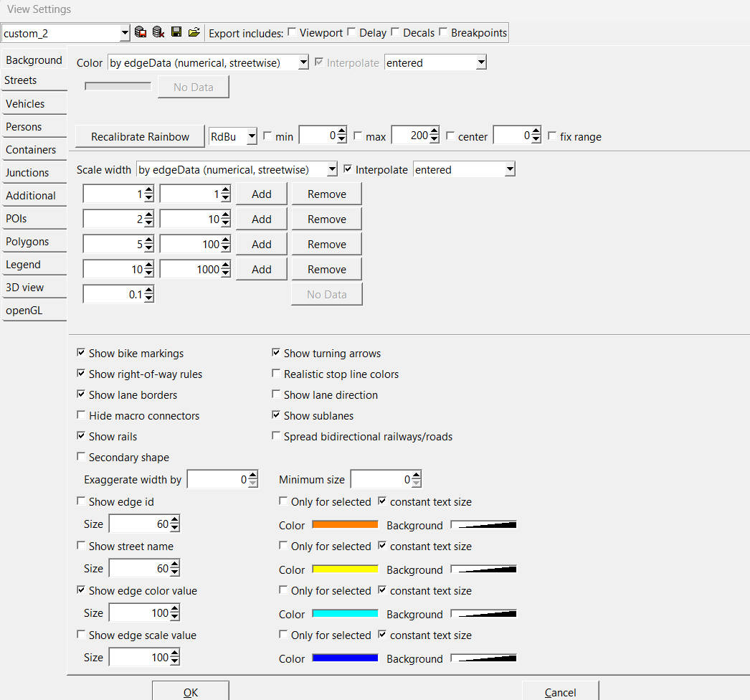The height and width of the screenshot is (700, 750).
Task: Toggle the Show bike markings checkbox
Action: pos(82,354)
